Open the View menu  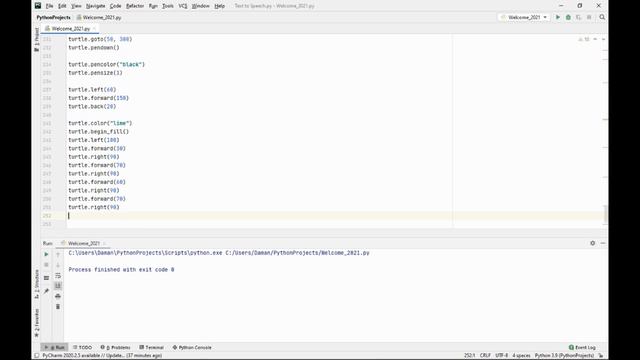point(76,6)
